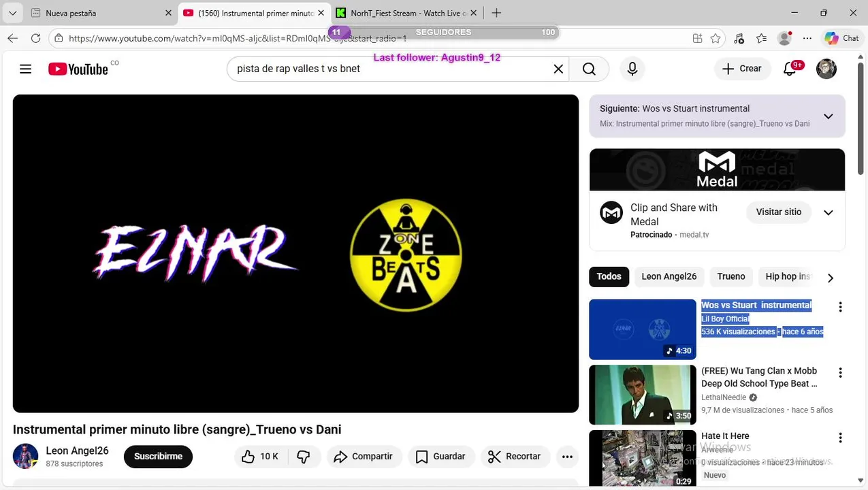This screenshot has height=490, width=868.
Task: Clip the video with Recortar
Action: (515, 457)
